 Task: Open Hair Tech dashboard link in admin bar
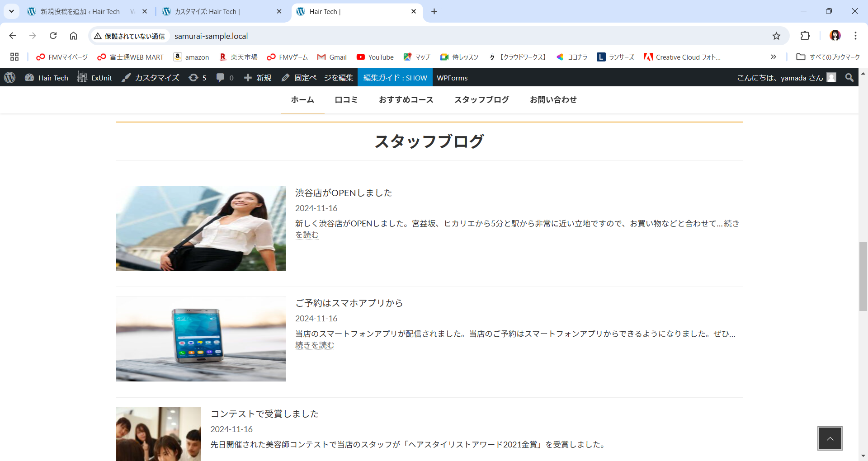tap(47, 78)
